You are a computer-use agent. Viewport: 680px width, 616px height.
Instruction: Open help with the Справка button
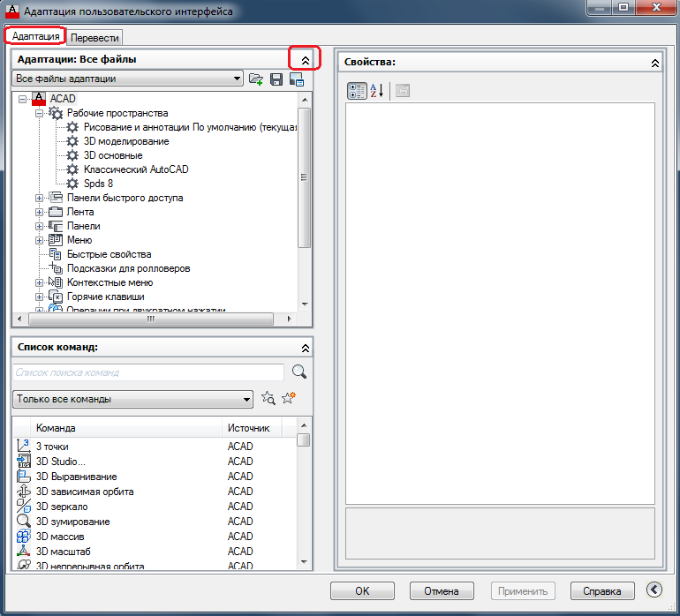(602, 591)
